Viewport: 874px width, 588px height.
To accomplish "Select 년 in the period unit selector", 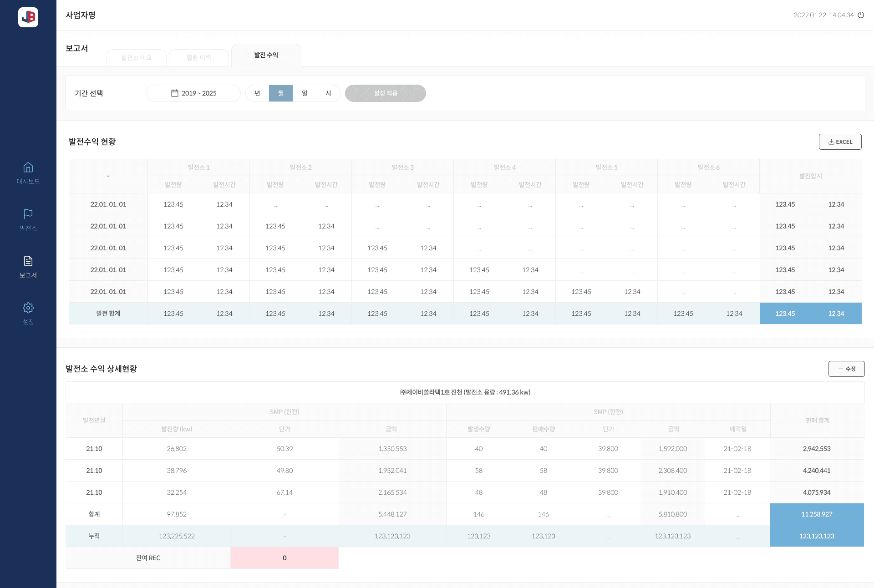I will click(257, 93).
